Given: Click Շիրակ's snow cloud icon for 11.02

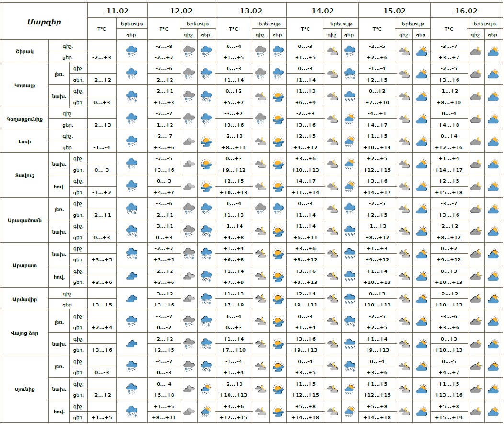Looking at the screenshot, I should [x=131, y=51].
